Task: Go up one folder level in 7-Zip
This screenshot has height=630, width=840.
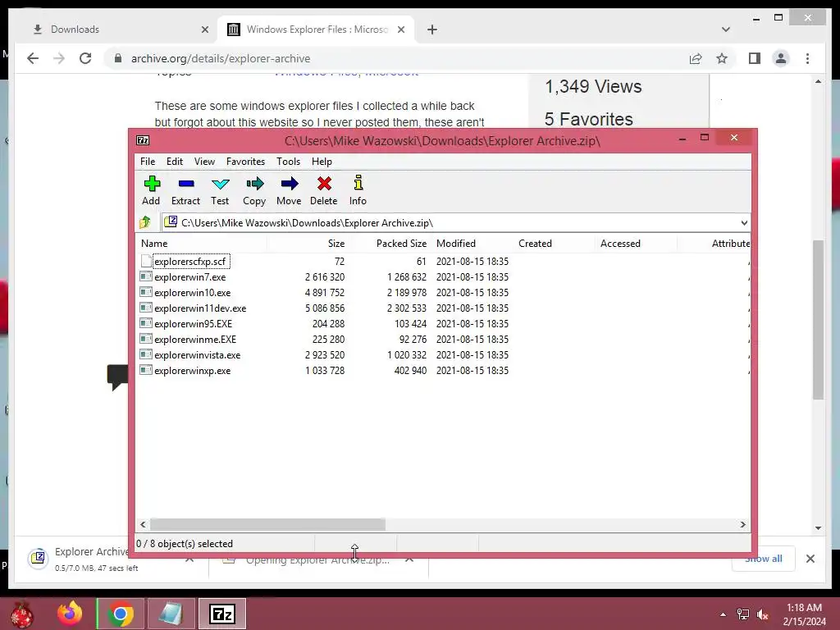Action: pyautogui.click(x=145, y=222)
